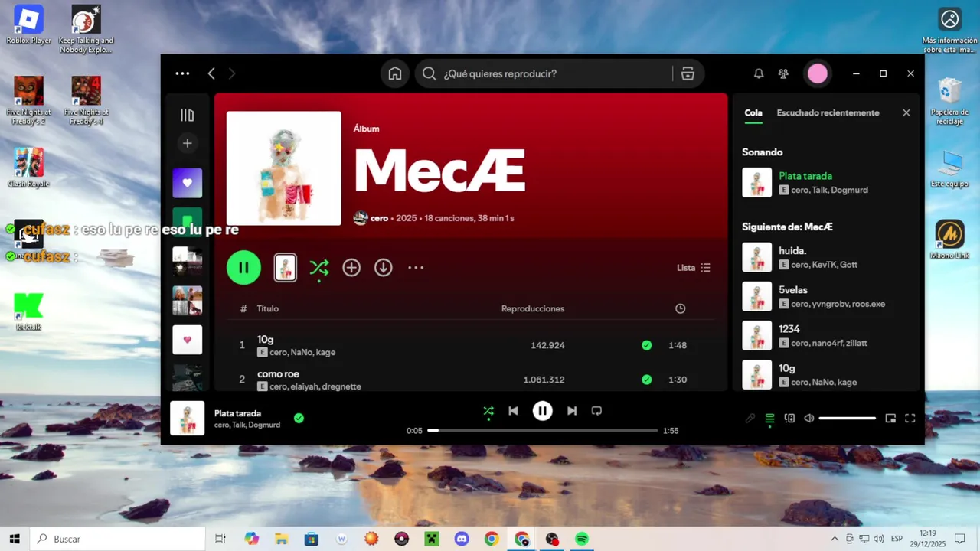Click the lyrics microphone icon
Screen dimensions: 980x551
click(x=750, y=419)
